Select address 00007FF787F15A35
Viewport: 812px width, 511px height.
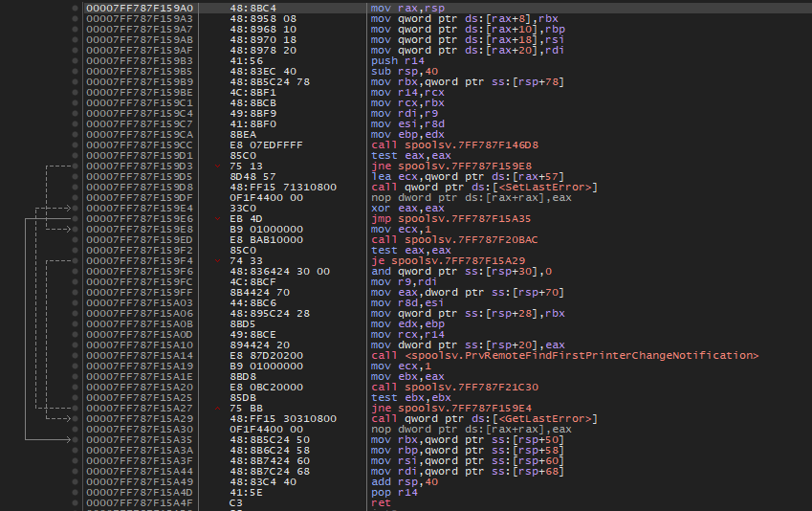140,440
